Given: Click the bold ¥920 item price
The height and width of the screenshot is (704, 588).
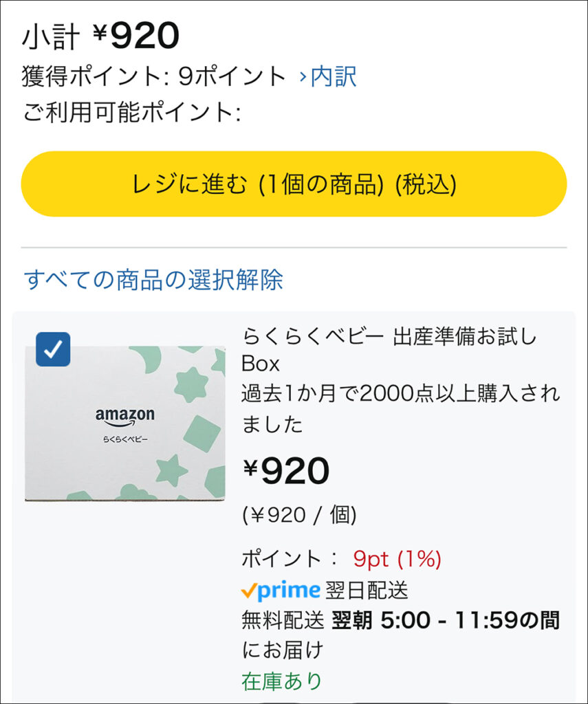Looking at the screenshot, I should pos(286,471).
